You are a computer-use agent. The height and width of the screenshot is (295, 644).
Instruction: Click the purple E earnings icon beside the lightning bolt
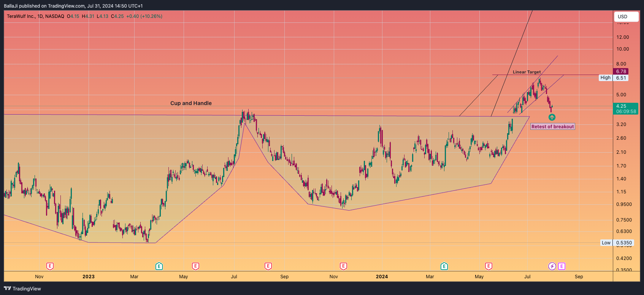(562, 266)
